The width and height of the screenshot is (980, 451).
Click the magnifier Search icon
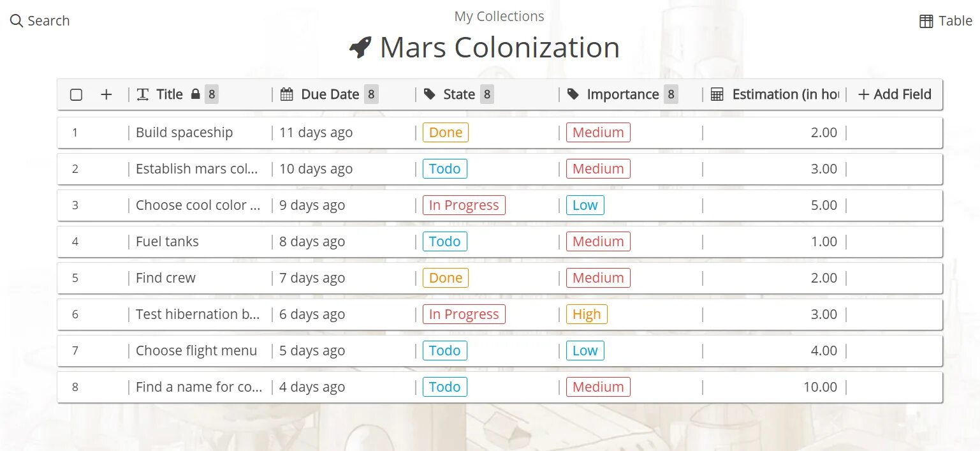[17, 21]
